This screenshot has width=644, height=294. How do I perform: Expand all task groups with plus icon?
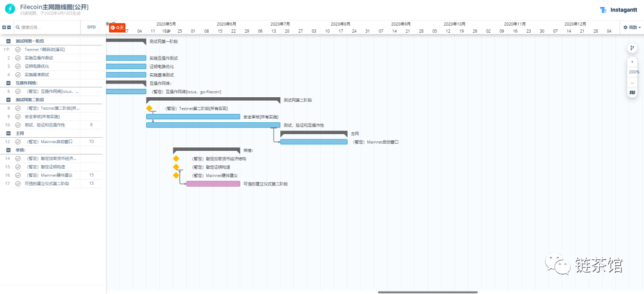coord(4,27)
